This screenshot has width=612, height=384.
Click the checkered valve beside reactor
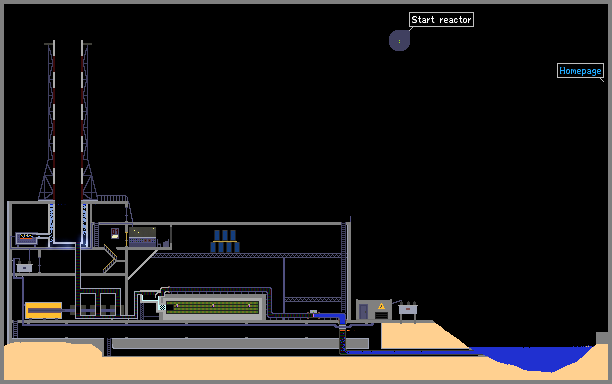162,308
